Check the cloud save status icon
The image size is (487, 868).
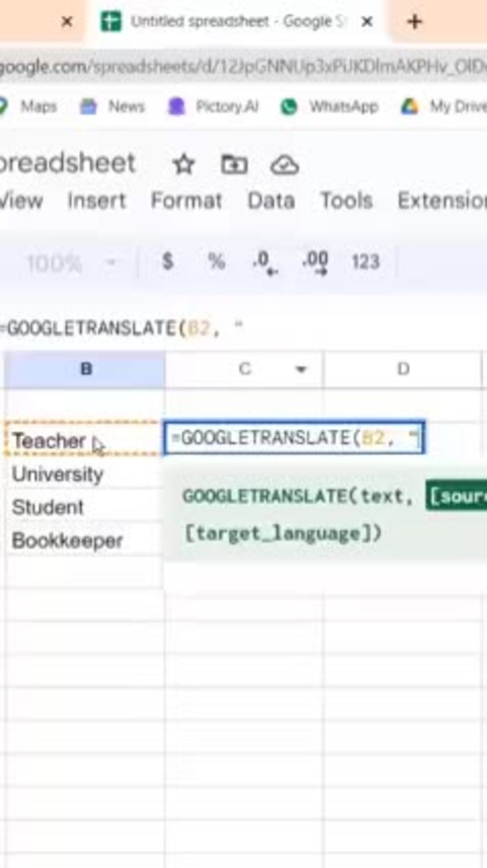(284, 166)
